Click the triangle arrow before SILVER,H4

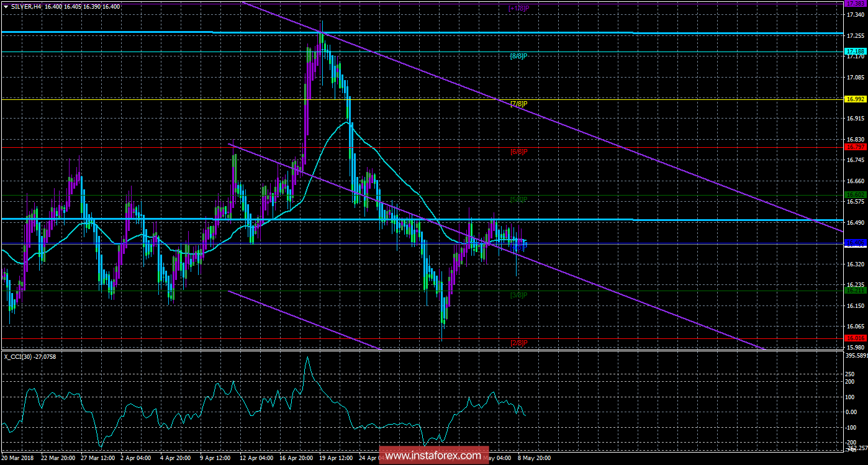click(x=6, y=6)
